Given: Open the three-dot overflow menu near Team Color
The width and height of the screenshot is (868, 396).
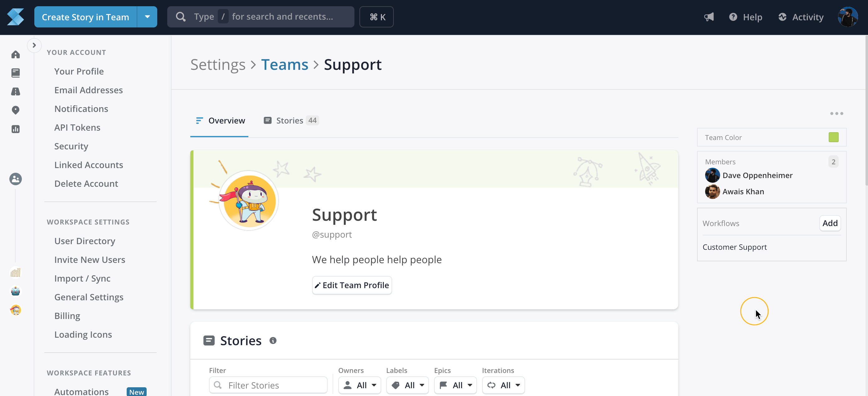Looking at the screenshot, I should pyautogui.click(x=837, y=113).
